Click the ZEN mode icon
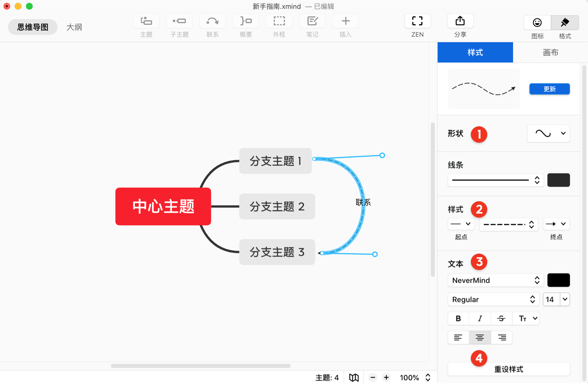The height and width of the screenshot is (384, 588). (417, 21)
